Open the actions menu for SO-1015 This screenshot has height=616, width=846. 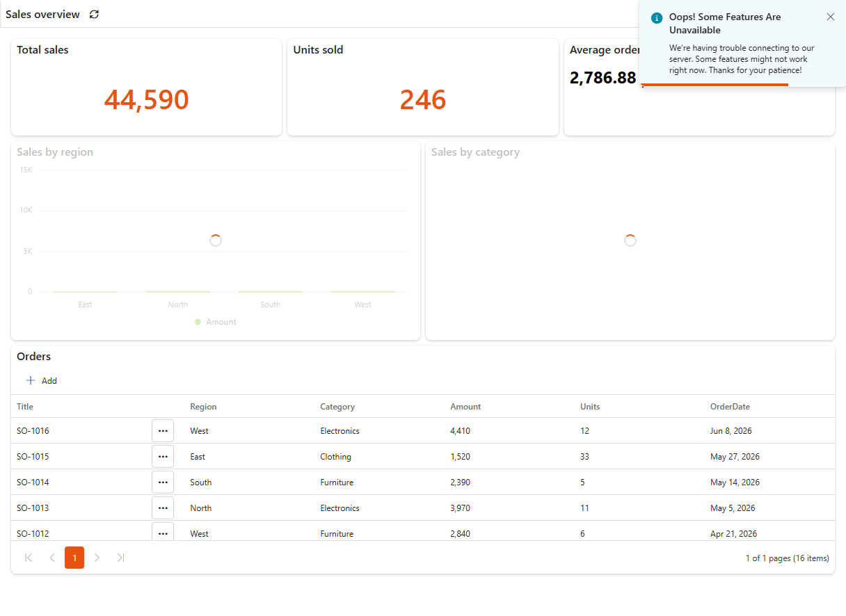click(163, 457)
